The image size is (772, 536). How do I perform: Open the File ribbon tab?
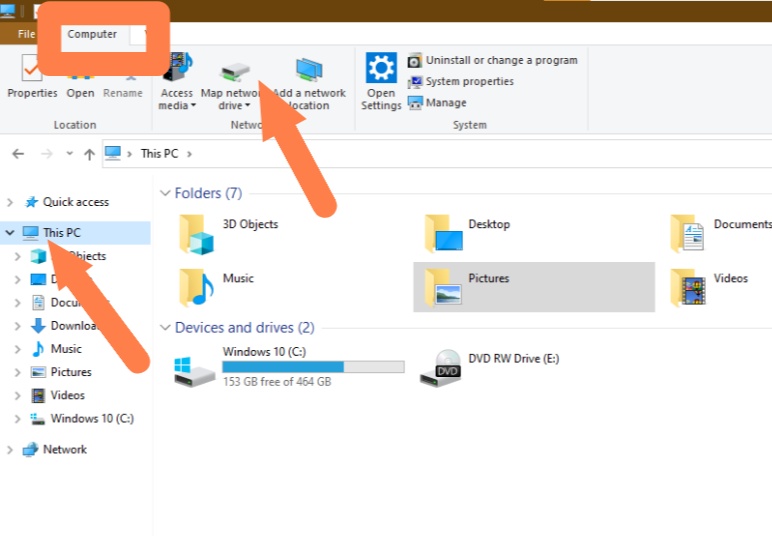tap(27, 34)
